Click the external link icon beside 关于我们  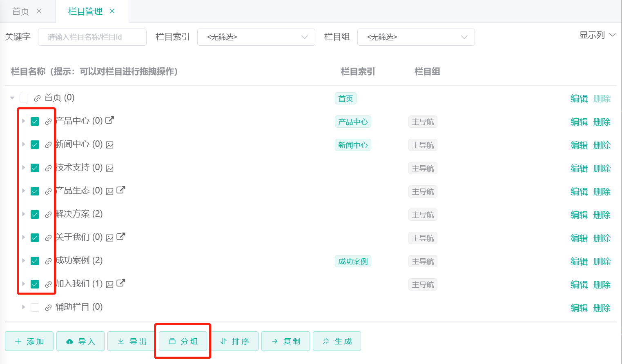click(x=121, y=237)
